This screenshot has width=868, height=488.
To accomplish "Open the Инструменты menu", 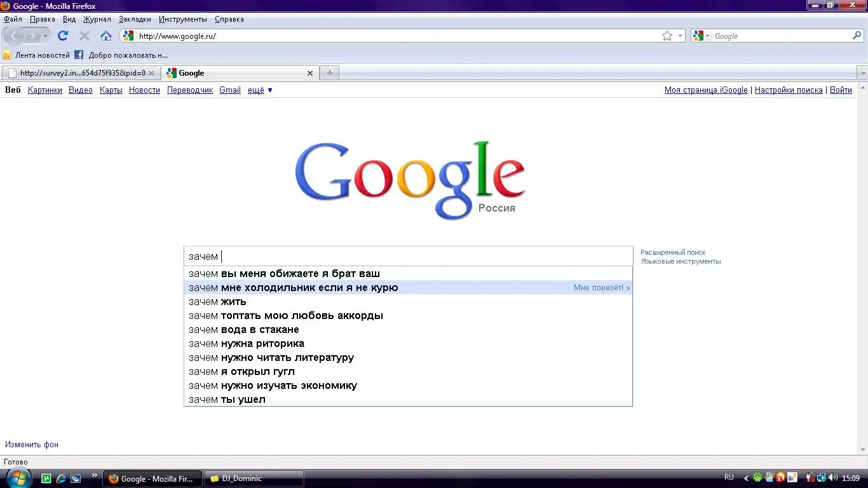I will [183, 19].
